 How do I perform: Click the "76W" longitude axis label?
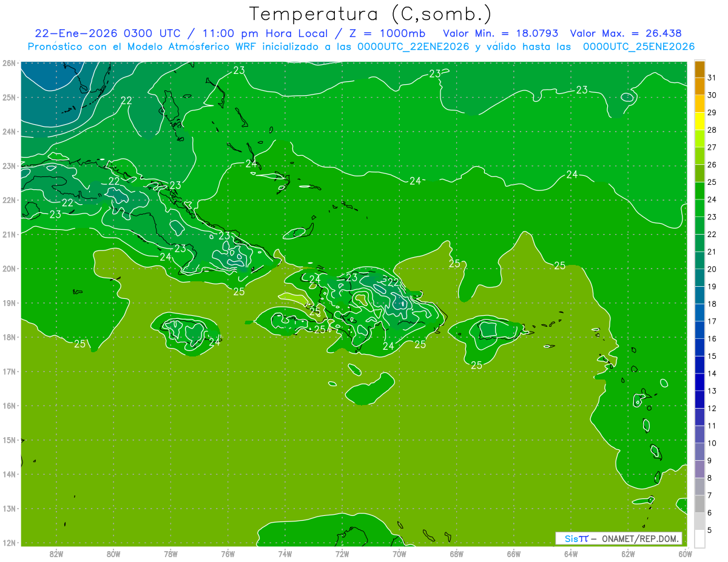coord(228,554)
